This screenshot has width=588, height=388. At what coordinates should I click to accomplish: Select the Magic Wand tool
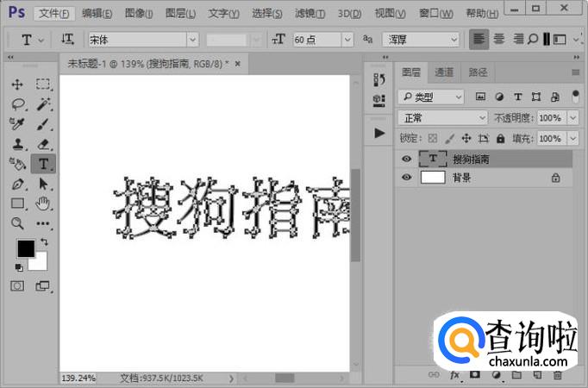pos(43,104)
